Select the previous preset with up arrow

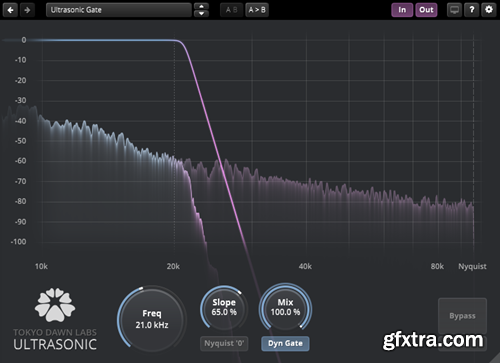(x=201, y=6)
